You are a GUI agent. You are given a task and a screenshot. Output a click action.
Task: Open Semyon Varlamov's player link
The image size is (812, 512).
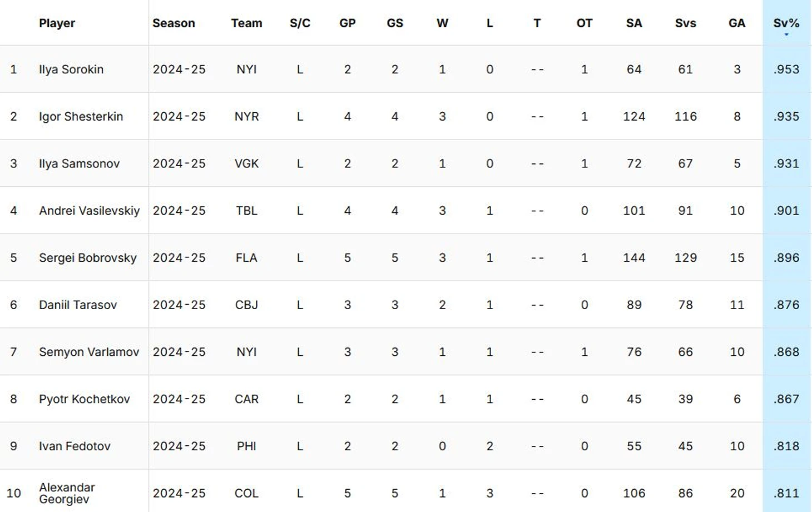pyautogui.click(x=89, y=352)
